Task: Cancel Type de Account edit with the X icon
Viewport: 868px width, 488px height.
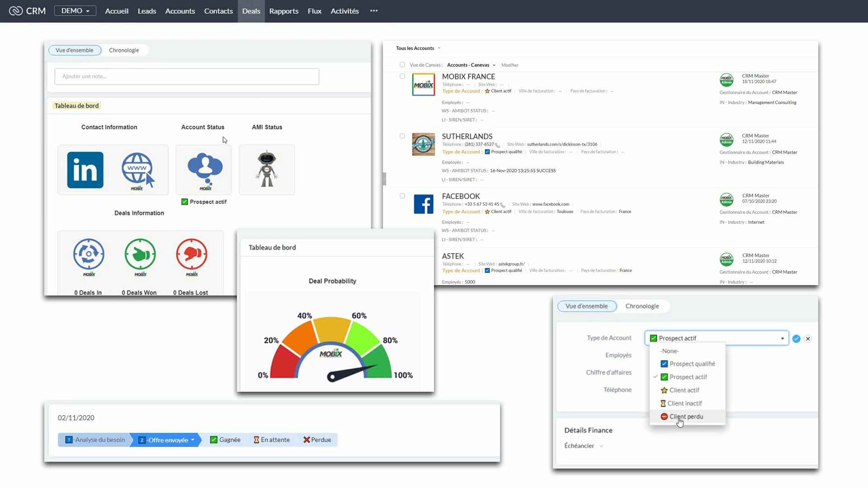Action: pos(808,338)
